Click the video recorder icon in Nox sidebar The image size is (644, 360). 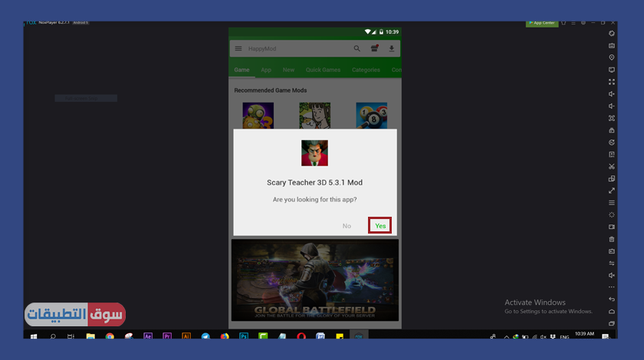click(x=612, y=227)
